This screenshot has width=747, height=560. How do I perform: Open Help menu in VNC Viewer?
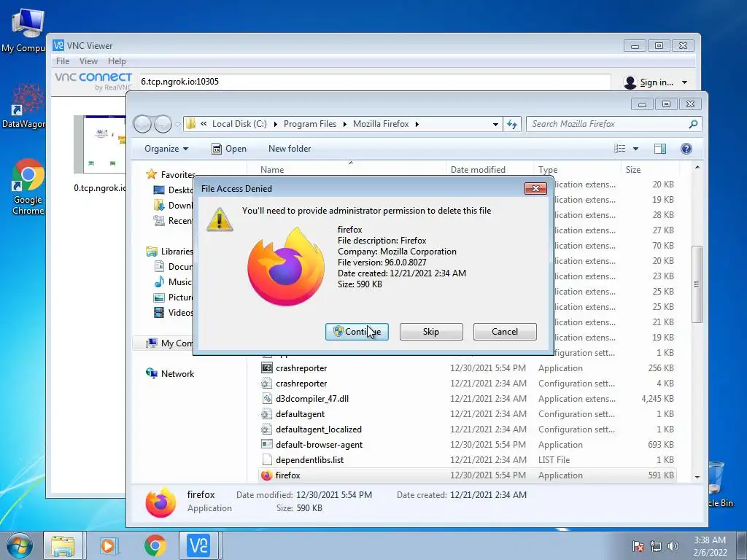[117, 61]
